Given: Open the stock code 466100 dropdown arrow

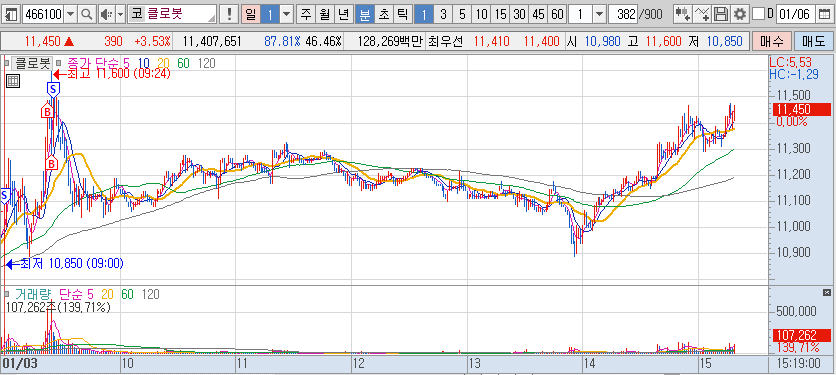Looking at the screenshot, I should point(71,14).
